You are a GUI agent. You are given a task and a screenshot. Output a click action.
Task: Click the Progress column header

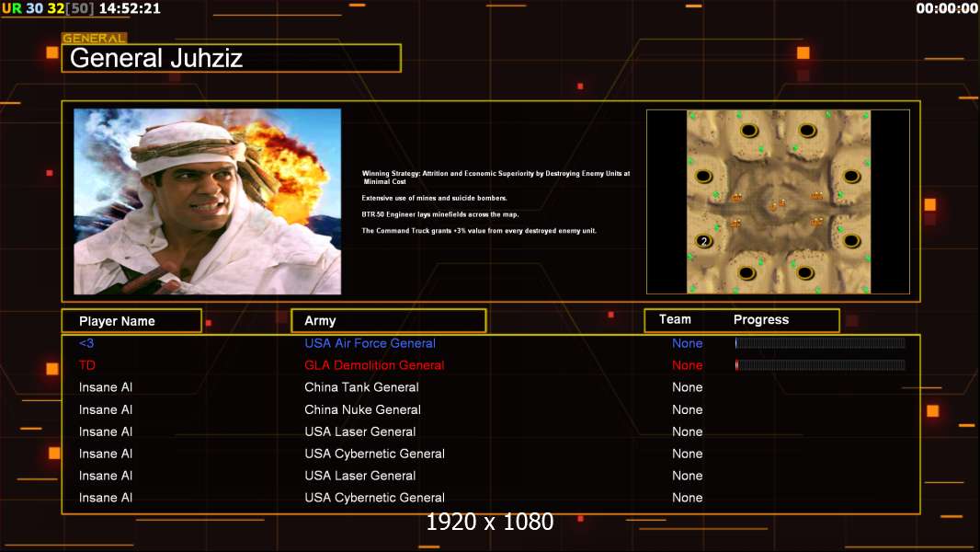coord(760,319)
